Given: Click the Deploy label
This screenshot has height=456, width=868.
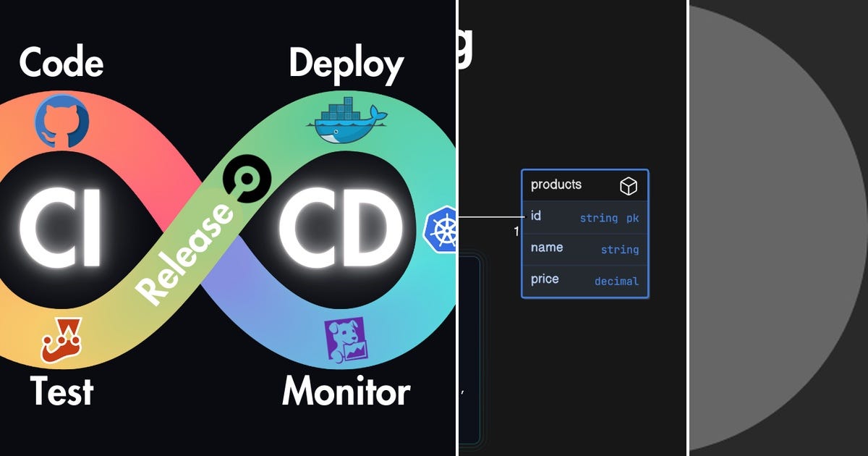Looking at the screenshot, I should [x=346, y=64].
